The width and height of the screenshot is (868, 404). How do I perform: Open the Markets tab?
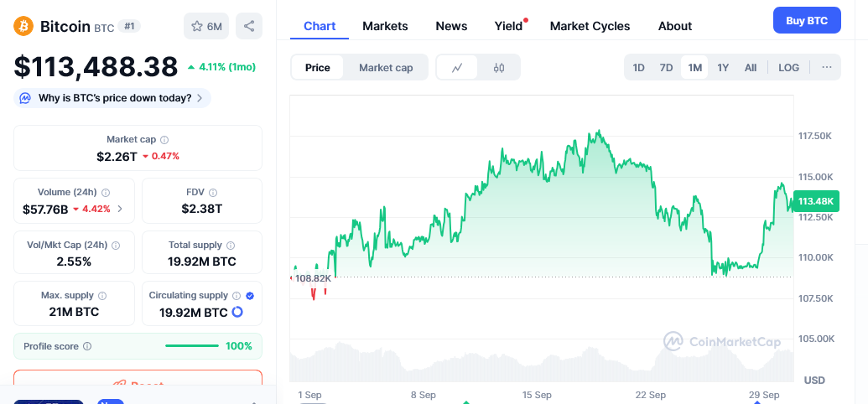pyautogui.click(x=385, y=26)
